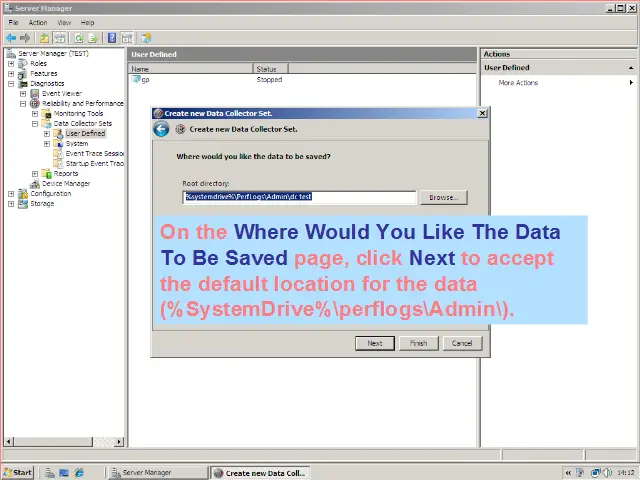Open the Action menu
The image size is (640, 480).
[x=38, y=22]
